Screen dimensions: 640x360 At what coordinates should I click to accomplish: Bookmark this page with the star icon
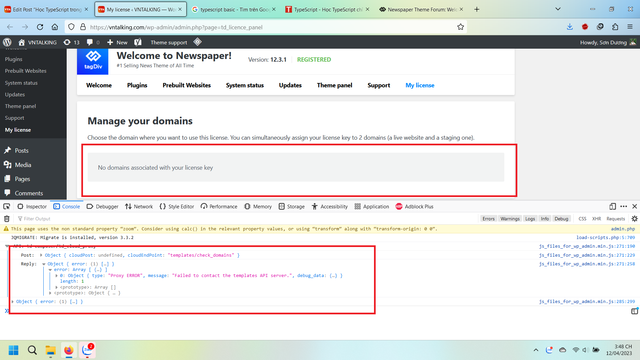(x=460, y=27)
